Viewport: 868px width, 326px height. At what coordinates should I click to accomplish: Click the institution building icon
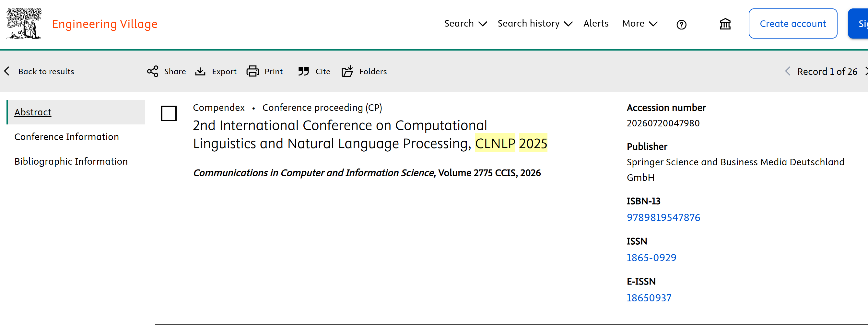coord(725,24)
